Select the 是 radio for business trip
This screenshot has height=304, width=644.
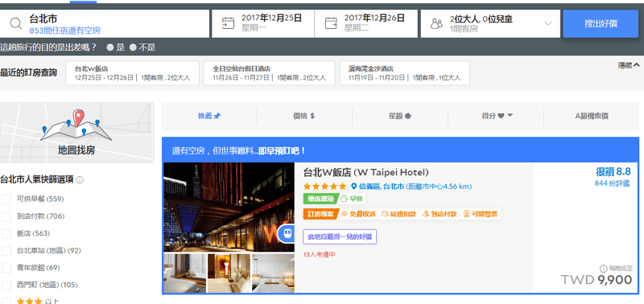point(110,47)
